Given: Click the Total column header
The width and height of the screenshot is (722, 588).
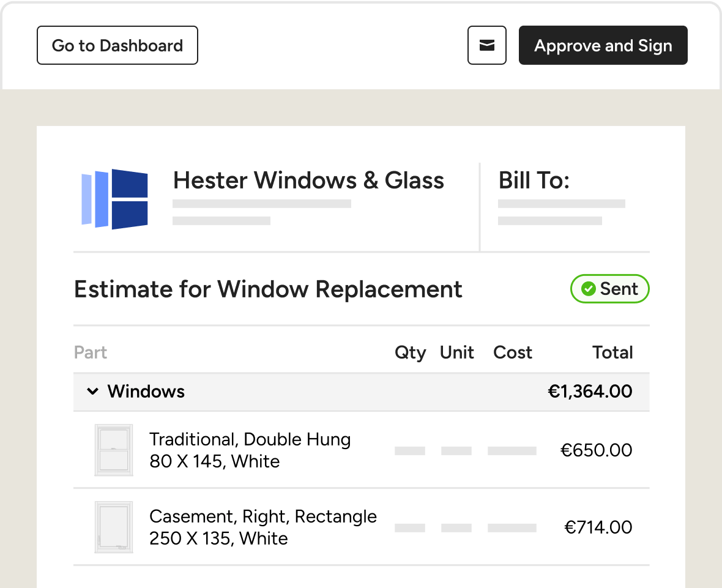Looking at the screenshot, I should [612, 352].
